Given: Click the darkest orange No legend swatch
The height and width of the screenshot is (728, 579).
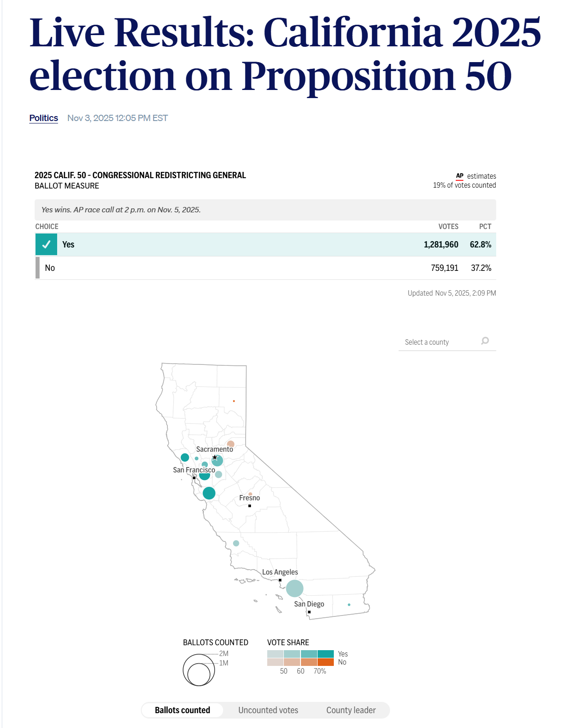Looking at the screenshot, I should click(325, 662).
